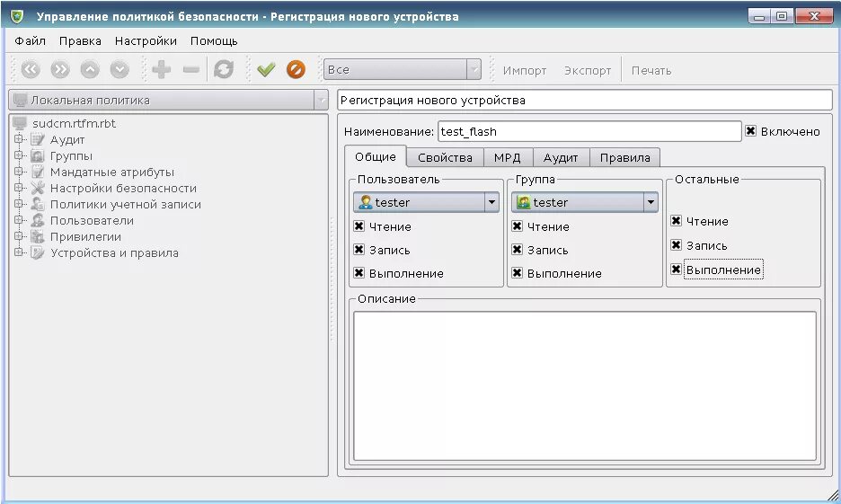This screenshot has height=504, width=841.
Task: Click the Группы tree node icon
Action: pyautogui.click(x=38, y=156)
